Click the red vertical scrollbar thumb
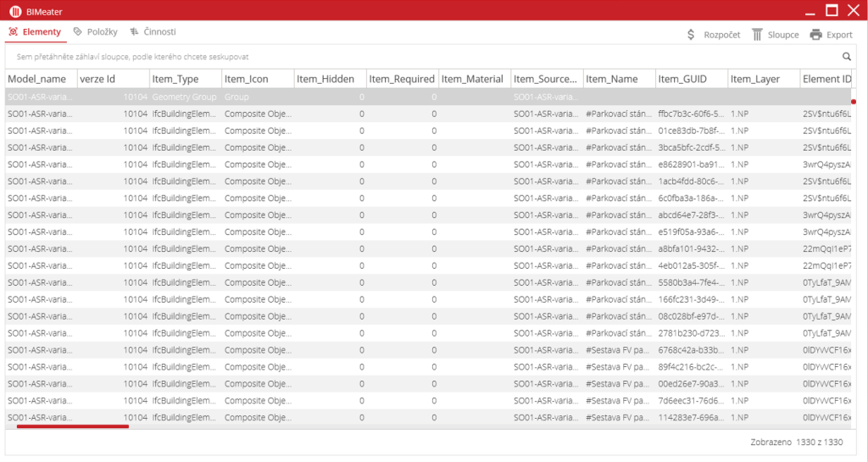Image resolution: width=868 pixels, height=462 pixels. coord(854,102)
